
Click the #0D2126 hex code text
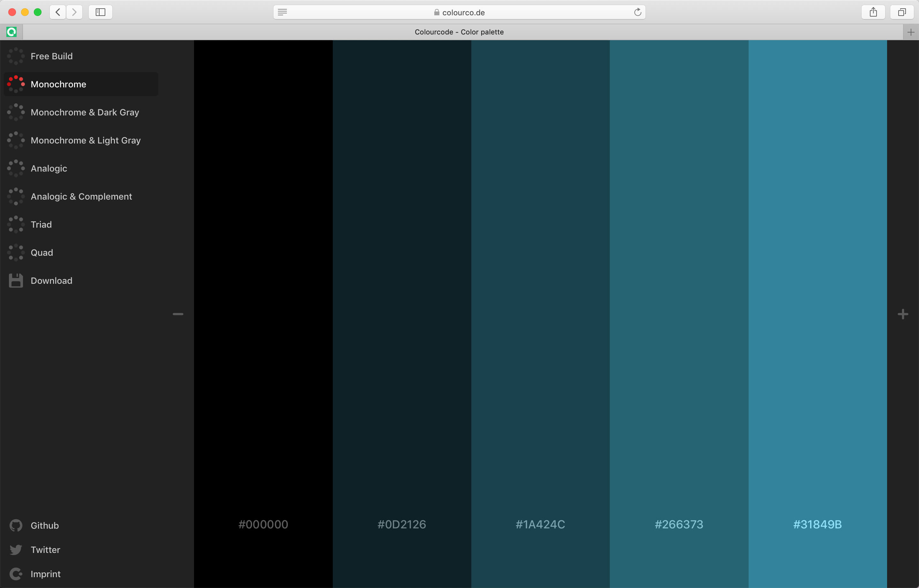[402, 524]
